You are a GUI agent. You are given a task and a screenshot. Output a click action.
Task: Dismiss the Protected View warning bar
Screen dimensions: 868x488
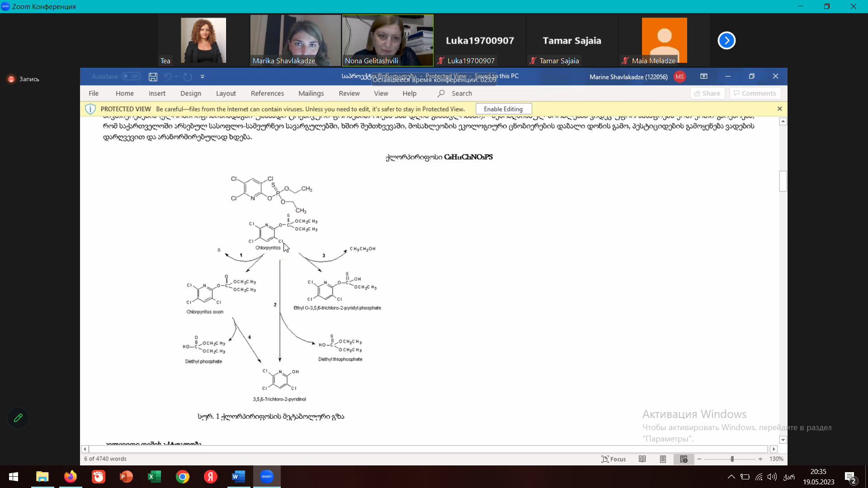[779, 108]
